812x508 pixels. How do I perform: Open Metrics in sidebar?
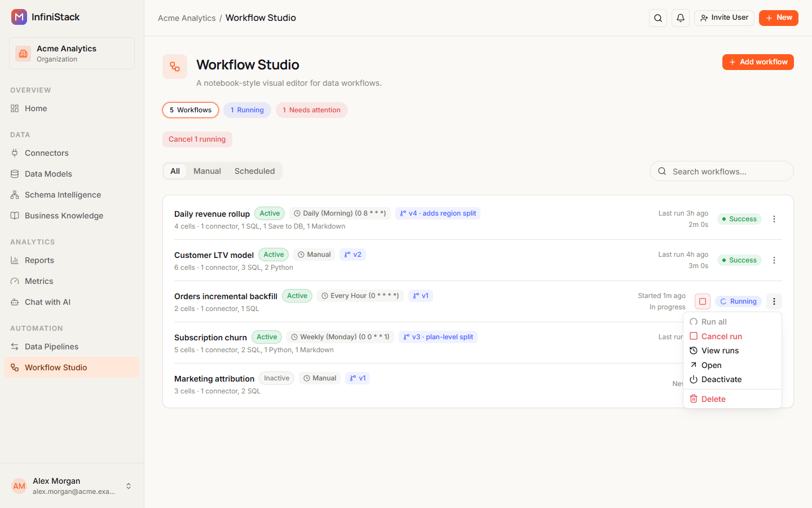tap(72, 281)
